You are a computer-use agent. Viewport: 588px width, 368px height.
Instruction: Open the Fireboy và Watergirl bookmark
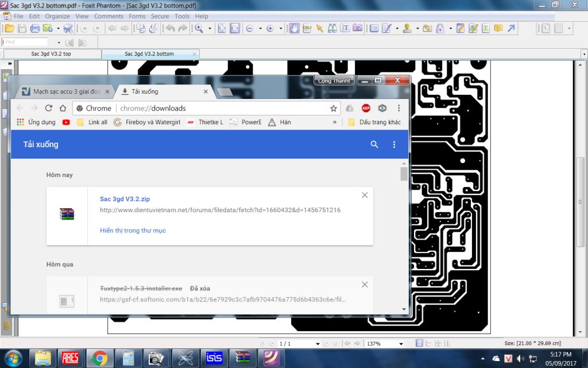147,122
